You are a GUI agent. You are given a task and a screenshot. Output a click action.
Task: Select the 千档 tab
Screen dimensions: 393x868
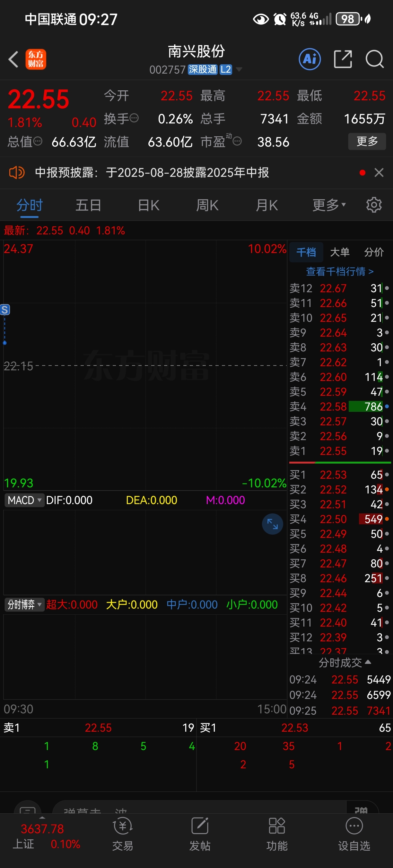point(306,252)
